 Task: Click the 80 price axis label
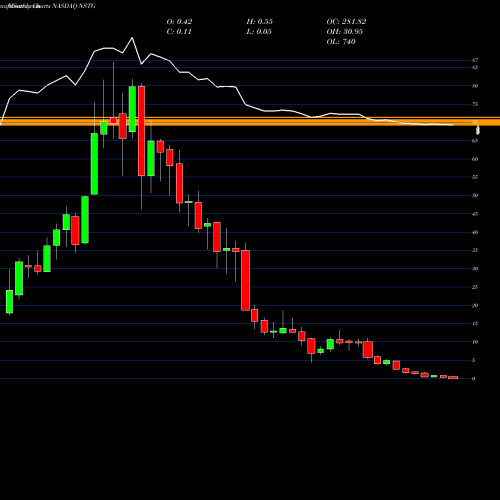(475, 86)
